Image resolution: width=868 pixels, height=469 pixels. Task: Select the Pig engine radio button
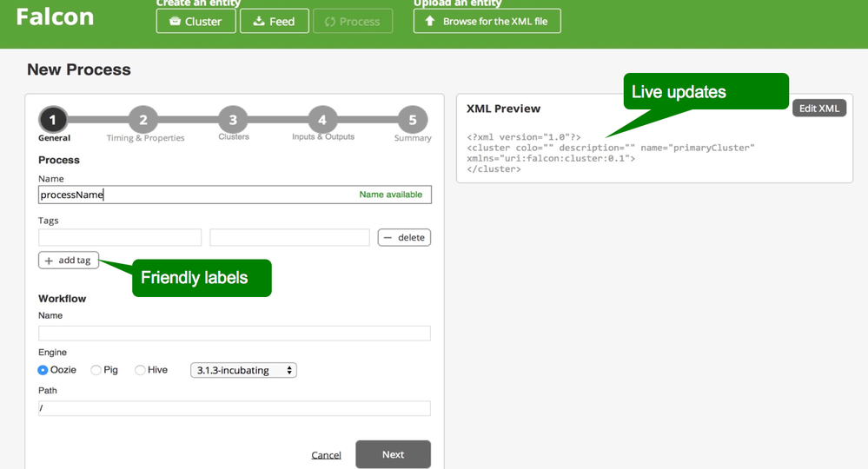96,370
